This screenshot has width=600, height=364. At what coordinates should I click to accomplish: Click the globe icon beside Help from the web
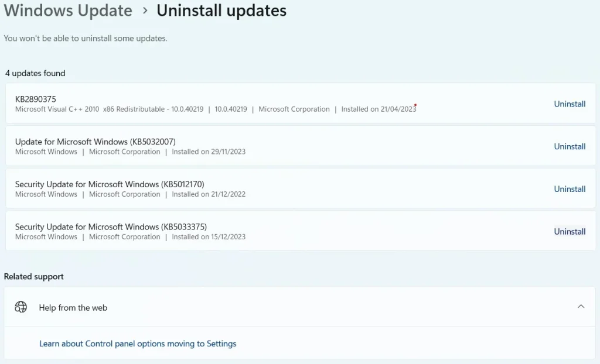click(x=21, y=307)
